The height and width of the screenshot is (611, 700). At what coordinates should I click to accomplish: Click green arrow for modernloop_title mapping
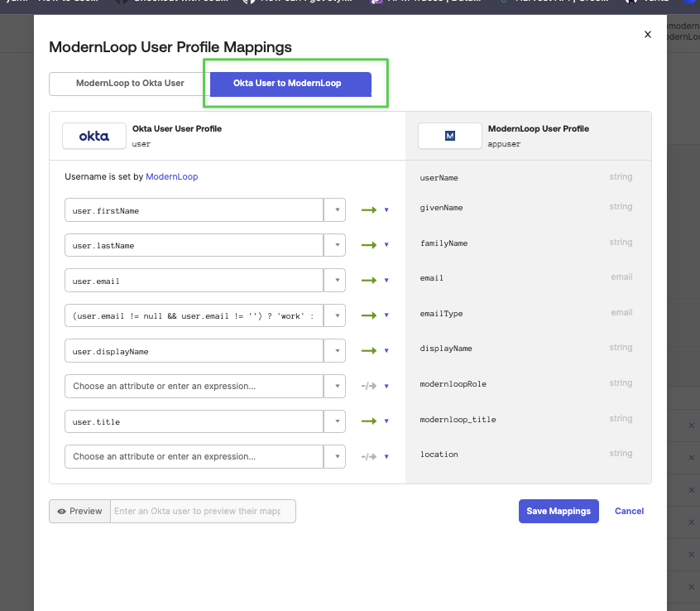pyautogui.click(x=369, y=421)
